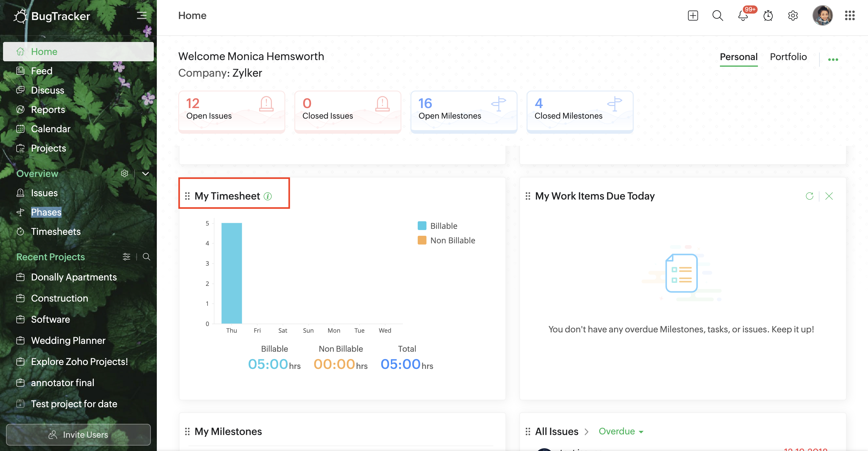This screenshot has width=868, height=451.
Task: Click the Invite Users button
Action: pyautogui.click(x=78, y=434)
